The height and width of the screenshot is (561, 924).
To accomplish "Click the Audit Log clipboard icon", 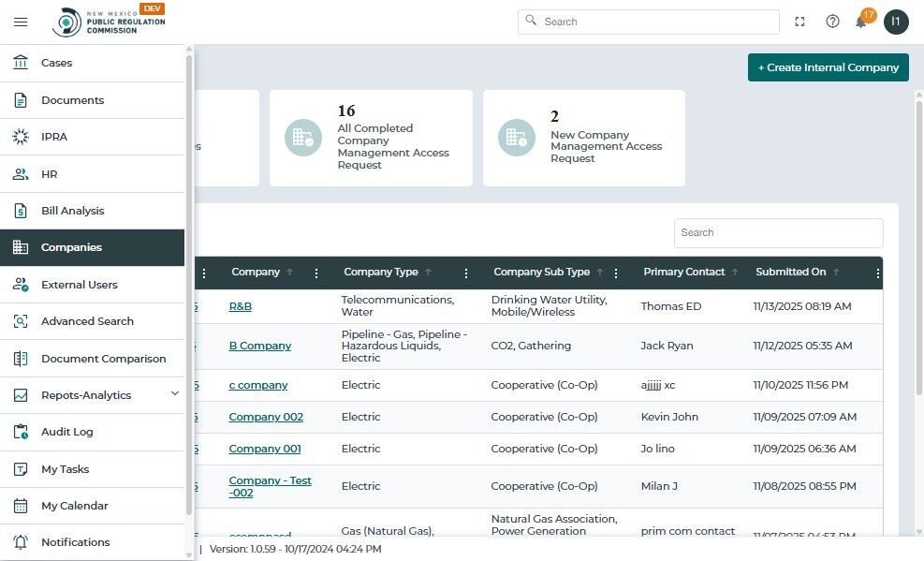I will click(x=21, y=432).
